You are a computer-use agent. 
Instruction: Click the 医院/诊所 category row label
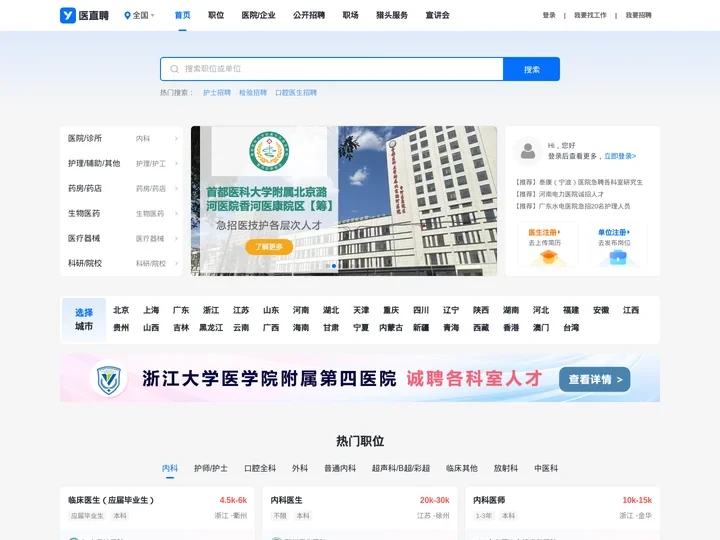[85, 138]
